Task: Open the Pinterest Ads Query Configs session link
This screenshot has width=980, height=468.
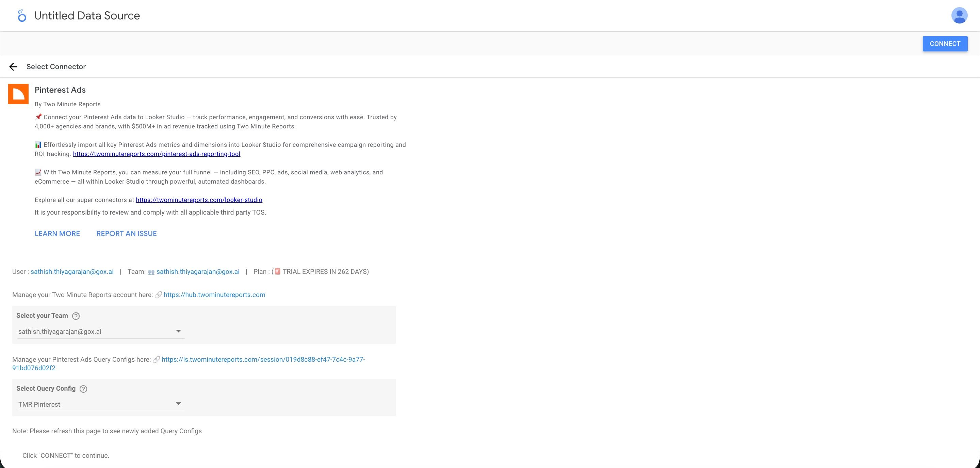Action: [263, 359]
